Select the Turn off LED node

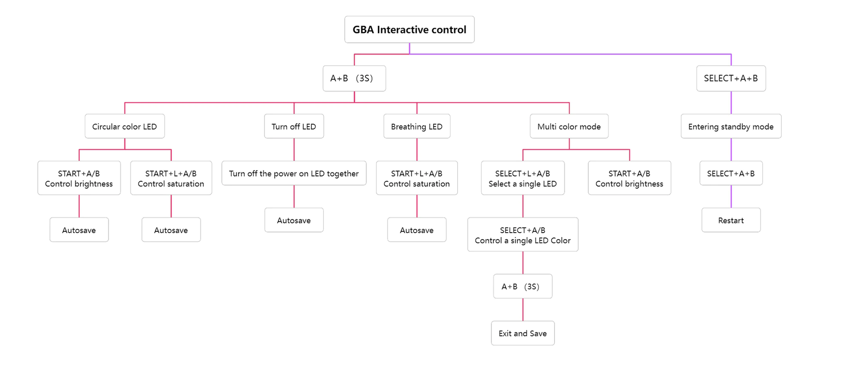click(x=293, y=126)
